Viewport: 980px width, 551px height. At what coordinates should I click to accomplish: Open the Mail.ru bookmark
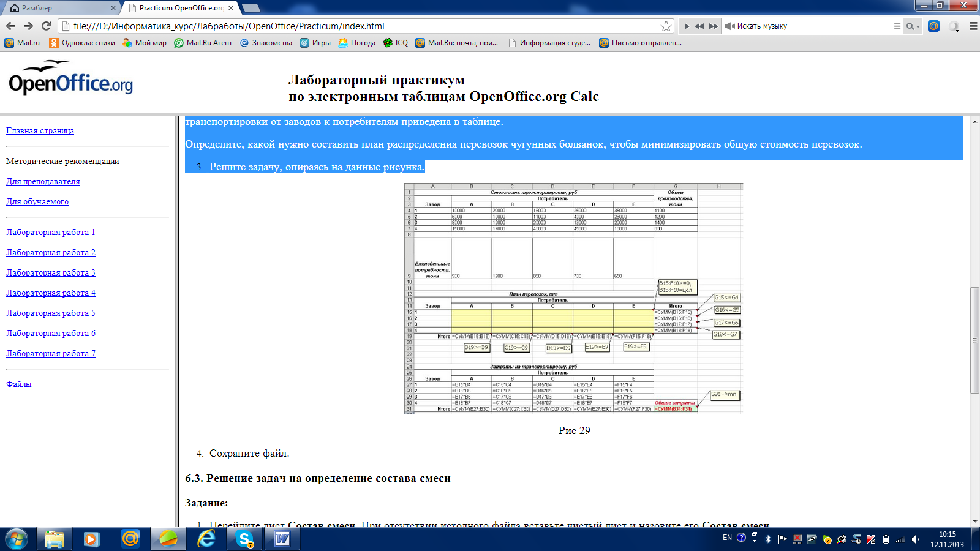click(22, 43)
